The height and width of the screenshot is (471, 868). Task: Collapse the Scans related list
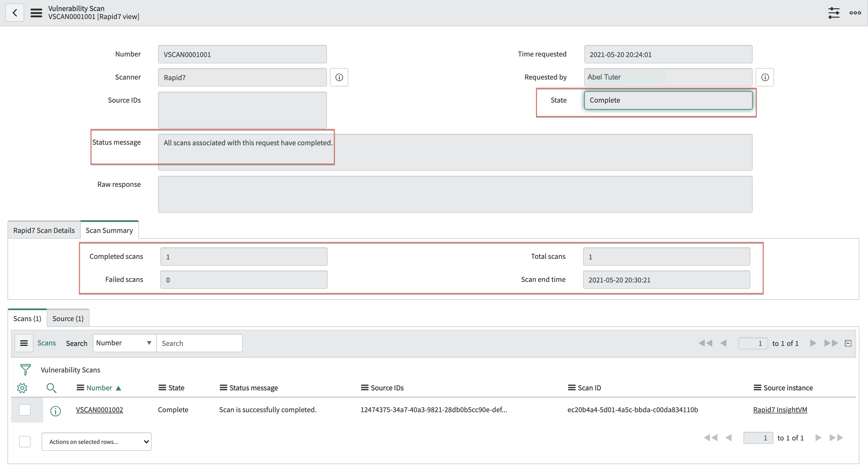(x=848, y=343)
